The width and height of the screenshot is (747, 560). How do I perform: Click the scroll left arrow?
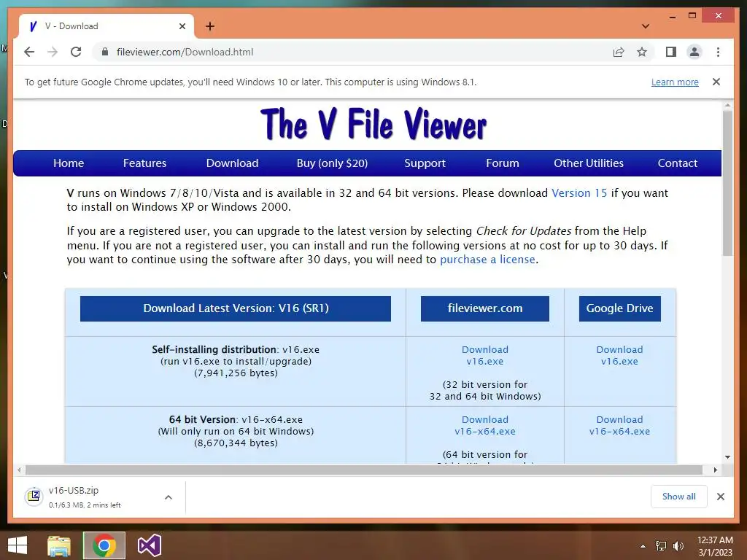point(18,470)
